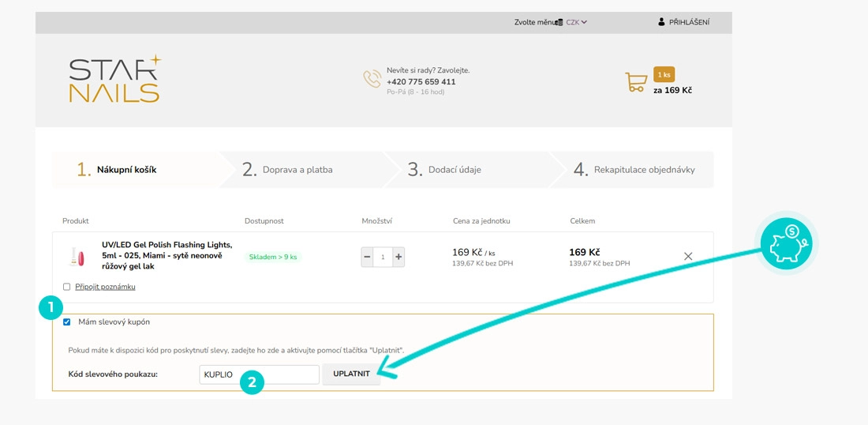Click the coupon code input field
Image resolution: width=868 pixels, height=425 pixels.
[260, 374]
